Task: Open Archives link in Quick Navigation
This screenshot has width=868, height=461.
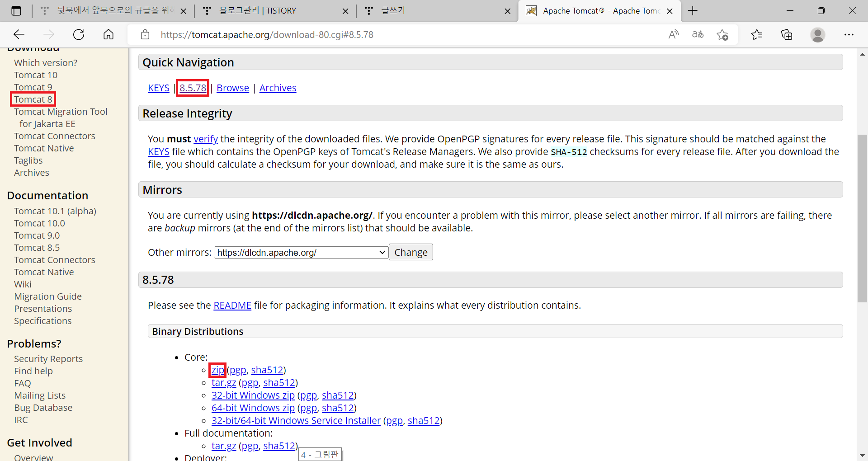Action: point(278,88)
